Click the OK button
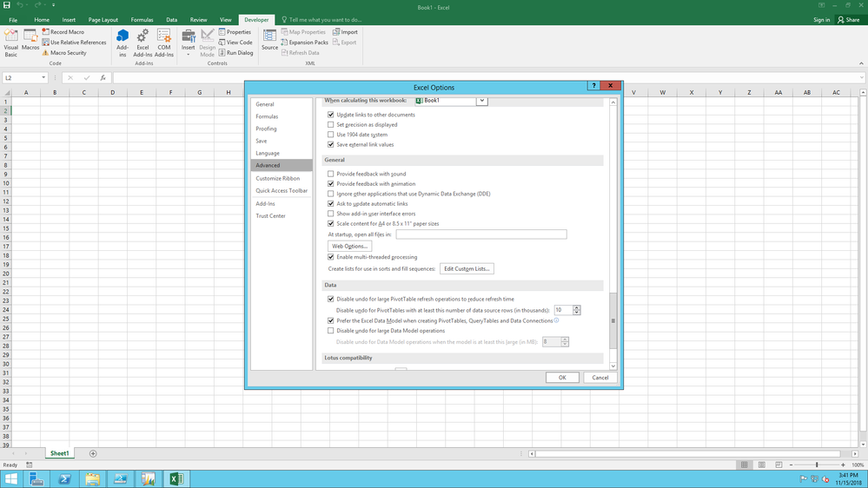 point(562,378)
